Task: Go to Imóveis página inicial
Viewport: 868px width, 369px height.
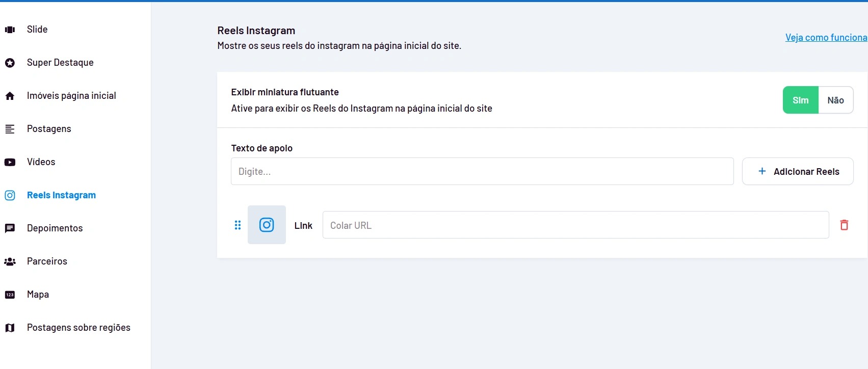Action: pyautogui.click(x=71, y=96)
